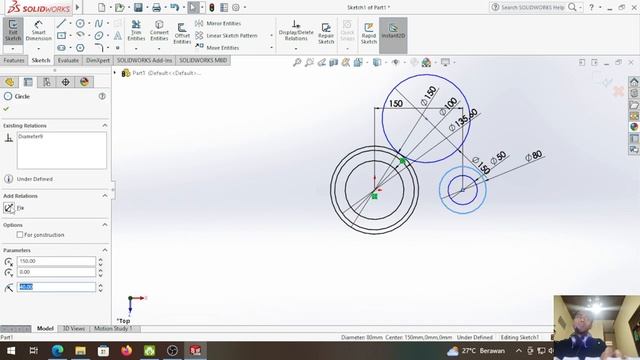Expand the Part1 tree node

(x=115, y=73)
